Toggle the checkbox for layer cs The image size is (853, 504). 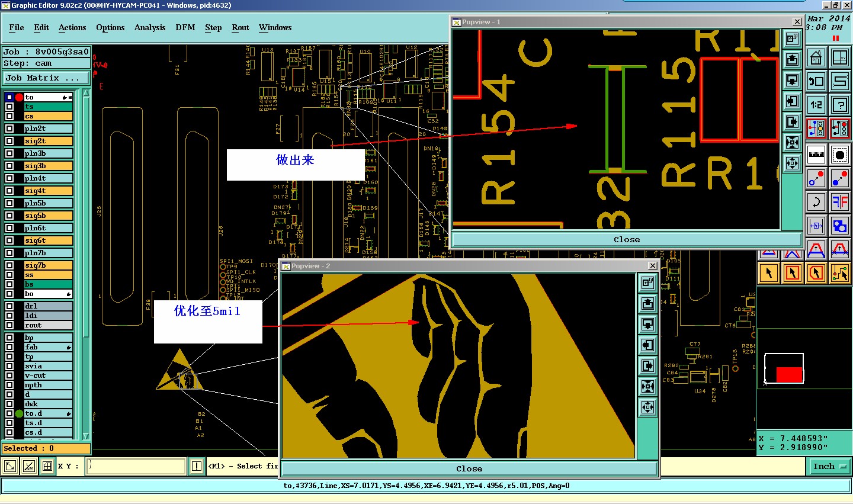9,117
